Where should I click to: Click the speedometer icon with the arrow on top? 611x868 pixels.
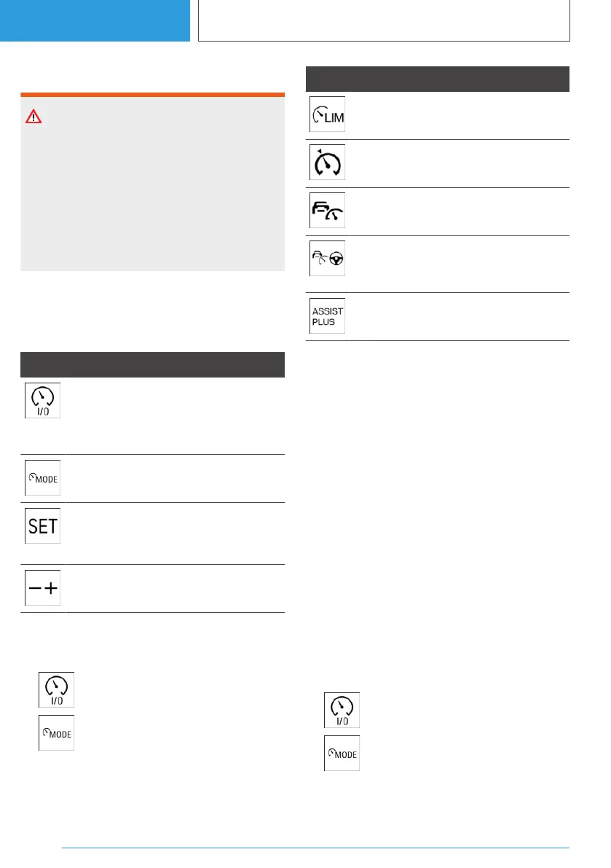click(x=327, y=163)
